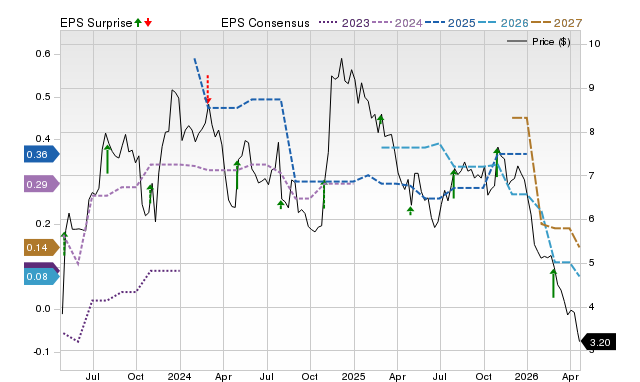The image size is (640, 382).
Task: Click the 2026 label on the time axis
Action: pyautogui.click(x=527, y=376)
